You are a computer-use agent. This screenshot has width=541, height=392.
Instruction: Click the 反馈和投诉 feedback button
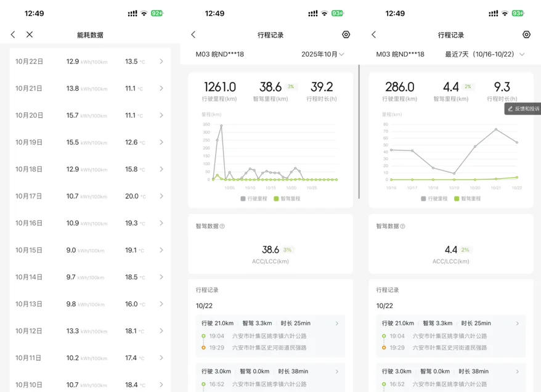523,108
